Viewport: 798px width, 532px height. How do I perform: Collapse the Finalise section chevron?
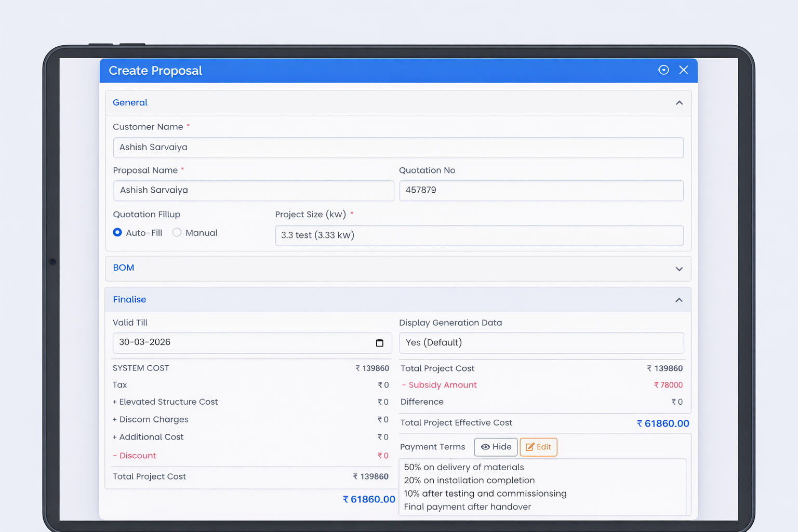point(679,300)
